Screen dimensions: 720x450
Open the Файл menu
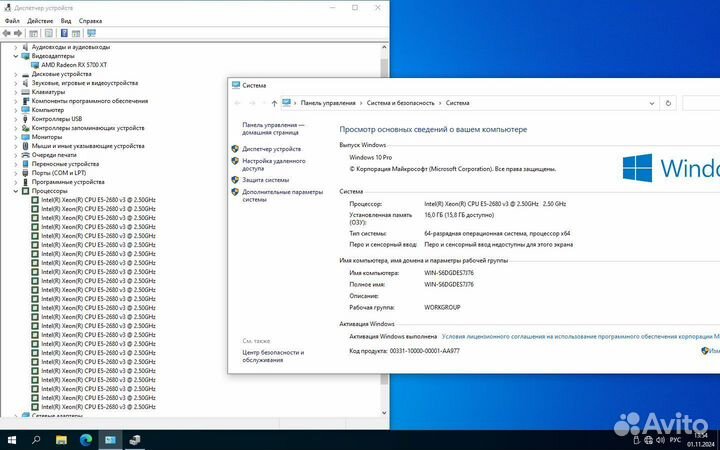click(12, 21)
